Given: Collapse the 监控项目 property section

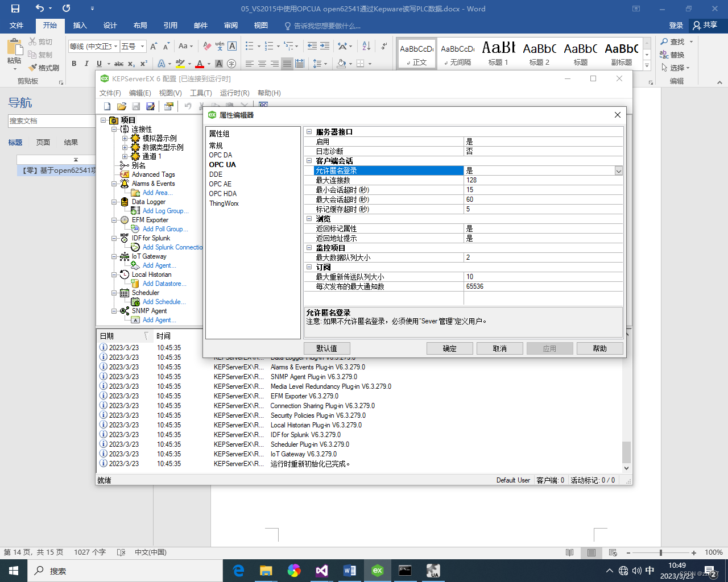Looking at the screenshot, I should pos(309,248).
